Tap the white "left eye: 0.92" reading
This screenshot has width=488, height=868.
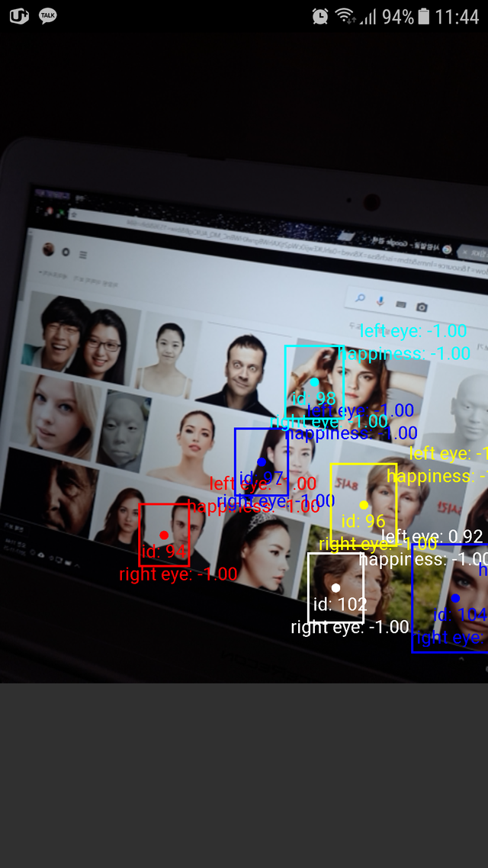432,536
